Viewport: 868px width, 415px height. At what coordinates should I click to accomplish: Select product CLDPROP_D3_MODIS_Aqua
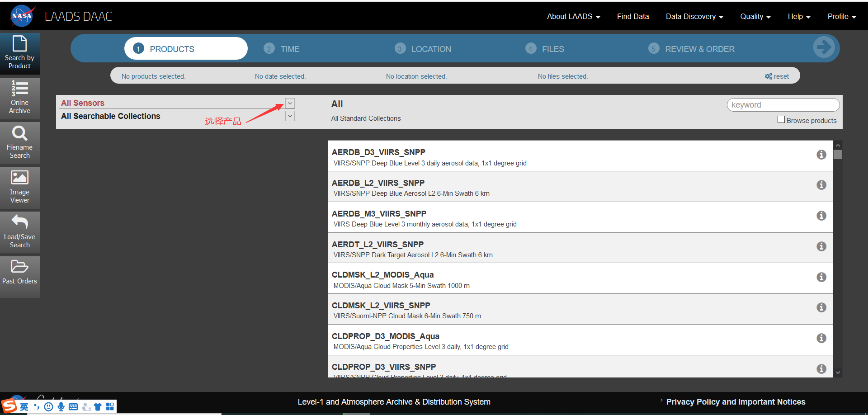(x=580, y=340)
